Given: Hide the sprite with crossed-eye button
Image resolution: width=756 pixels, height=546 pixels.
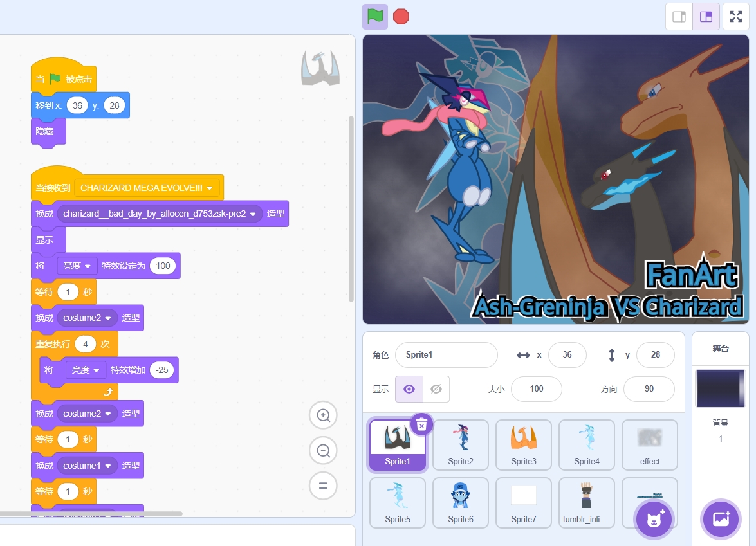Looking at the screenshot, I should pyautogui.click(x=436, y=389).
